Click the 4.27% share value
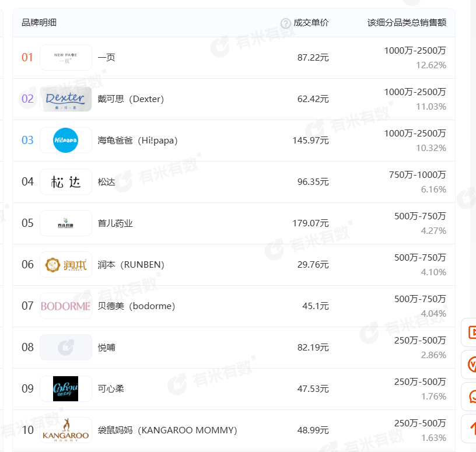This screenshot has width=476, height=452. tap(433, 231)
